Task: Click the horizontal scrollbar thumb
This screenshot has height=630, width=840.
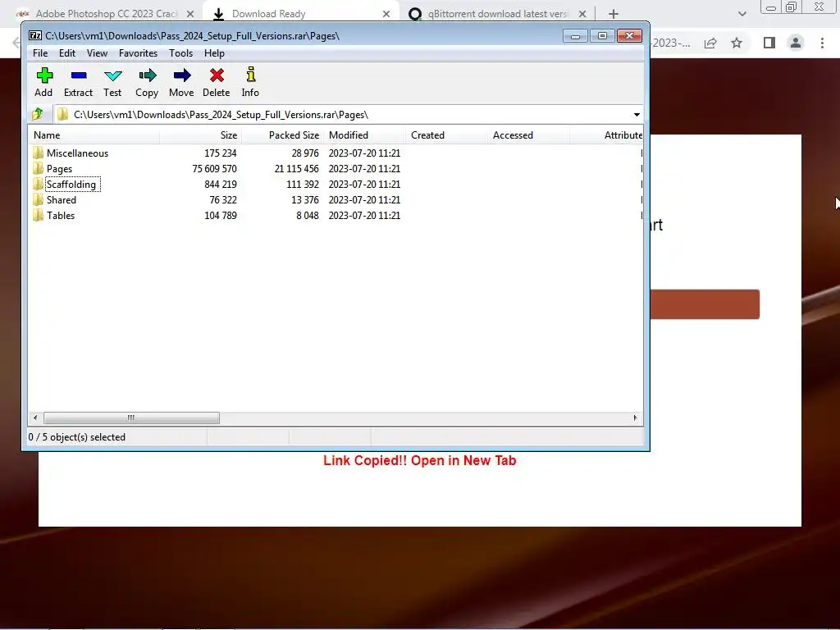Action: (x=131, y=418)
